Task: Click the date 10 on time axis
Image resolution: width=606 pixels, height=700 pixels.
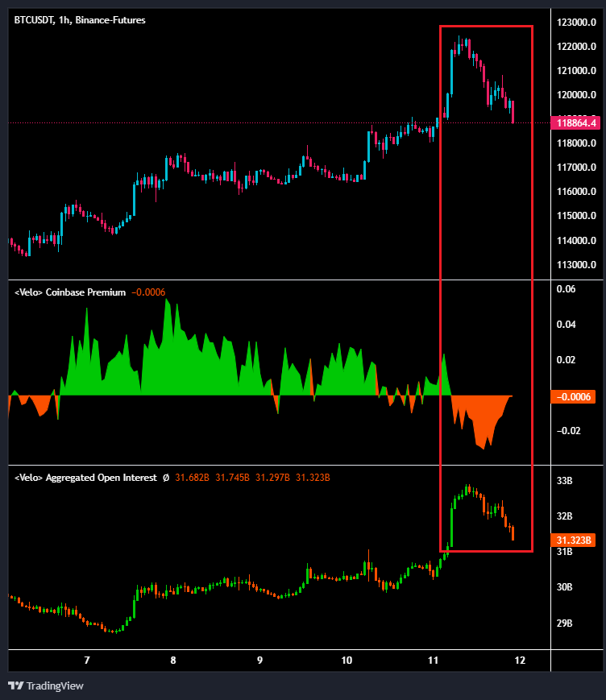Action: [x=347, y=661]
